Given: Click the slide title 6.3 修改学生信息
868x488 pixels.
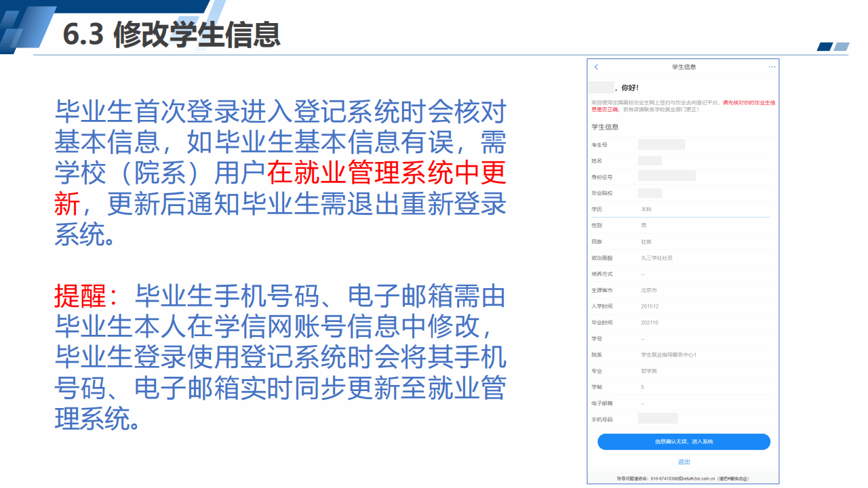Looking at the screenshot, I should click(172, 34).
